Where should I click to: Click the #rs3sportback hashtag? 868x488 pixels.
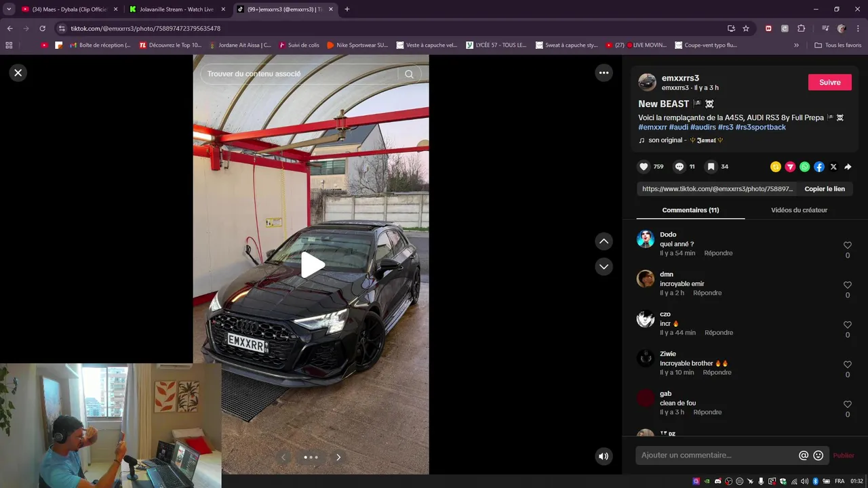point(761,127)
